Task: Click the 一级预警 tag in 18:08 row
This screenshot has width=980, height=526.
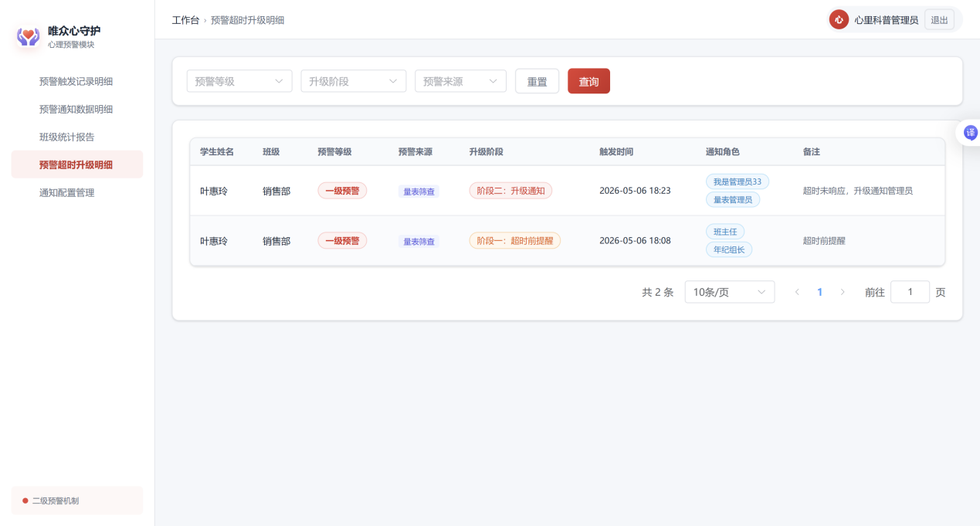Action: point(342,241)
